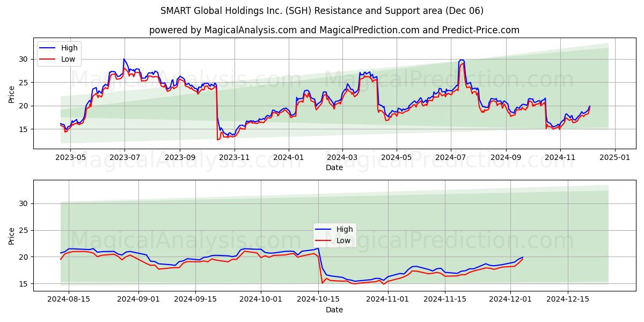Image resolution: width=644 pixels, height=322 pixels.
Task: Click the '2023-07' x-axis label
Action: (x=125, y=157)
